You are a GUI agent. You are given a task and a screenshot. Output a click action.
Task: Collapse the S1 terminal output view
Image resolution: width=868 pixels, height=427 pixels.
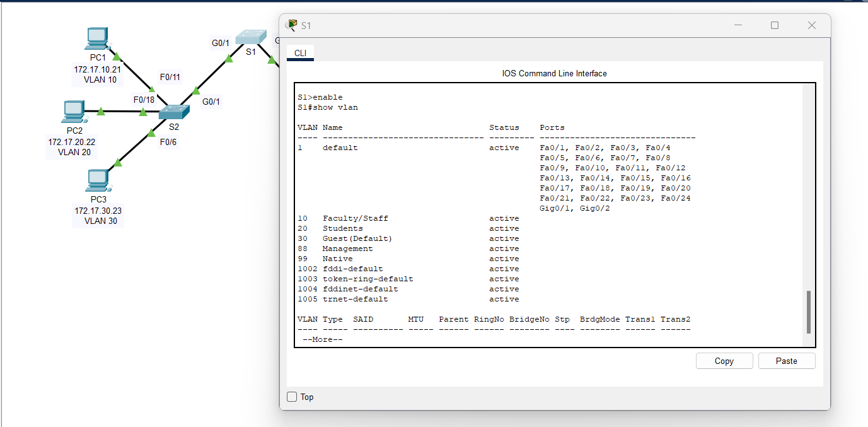(738, 25)
